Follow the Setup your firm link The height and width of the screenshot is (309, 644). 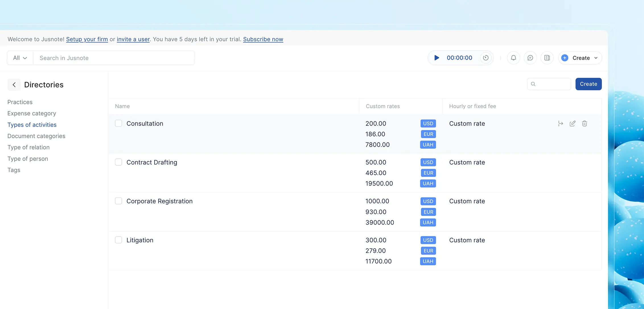pos(87,39)
